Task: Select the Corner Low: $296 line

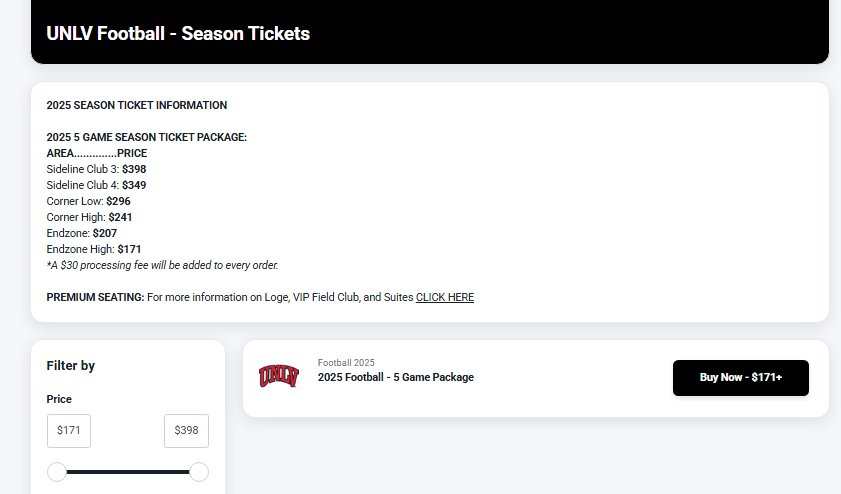Action: 88,201
